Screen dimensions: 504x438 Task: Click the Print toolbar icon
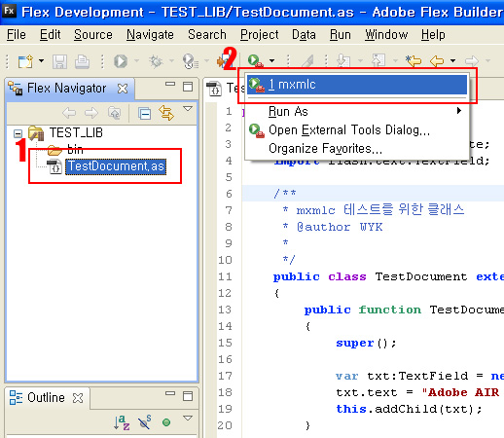pyautogui.click(x=82, y=61)
